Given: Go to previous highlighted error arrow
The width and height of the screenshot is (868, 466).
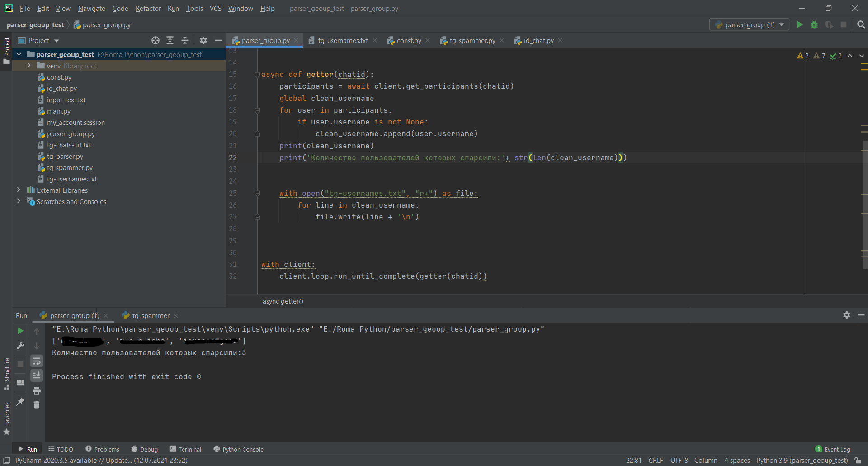Looking at the screenshot, I should 850,56.
